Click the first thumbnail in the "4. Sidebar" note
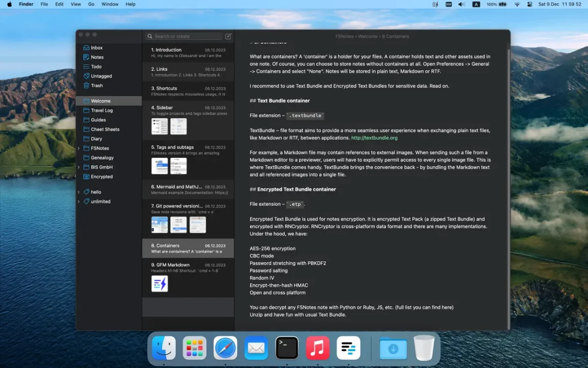This screenshot has height=368, width=588. (160, 126)
